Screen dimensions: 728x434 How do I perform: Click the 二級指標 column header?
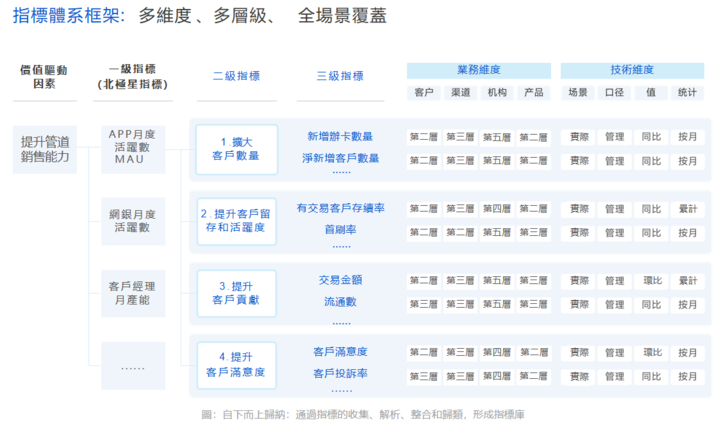[236, 76]
